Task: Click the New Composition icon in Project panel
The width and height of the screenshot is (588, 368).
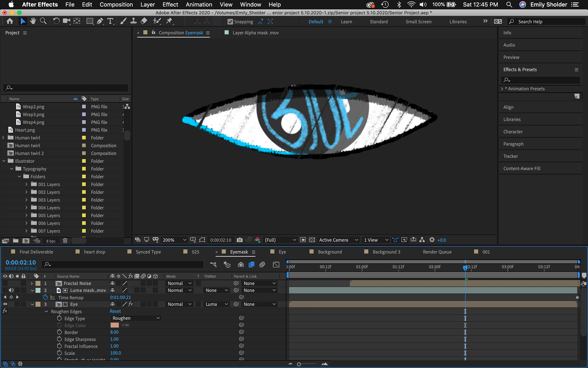Action: (x=26, y=241)
